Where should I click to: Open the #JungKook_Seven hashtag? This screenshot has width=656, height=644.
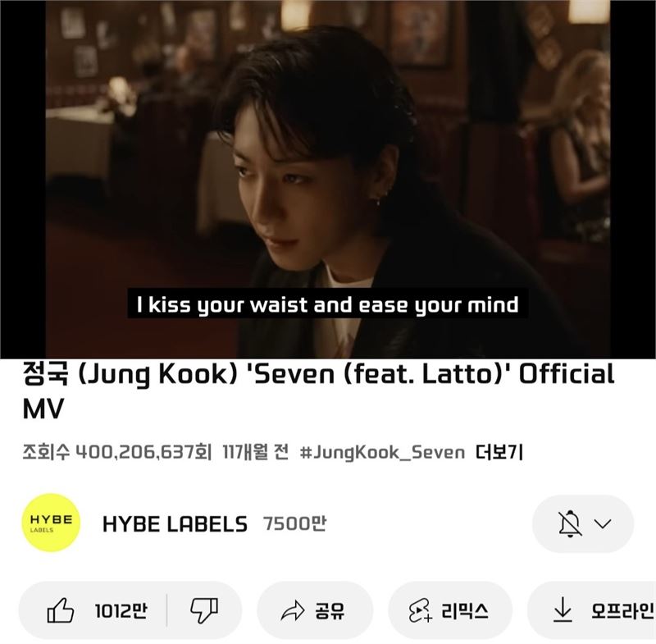point(382,453)
